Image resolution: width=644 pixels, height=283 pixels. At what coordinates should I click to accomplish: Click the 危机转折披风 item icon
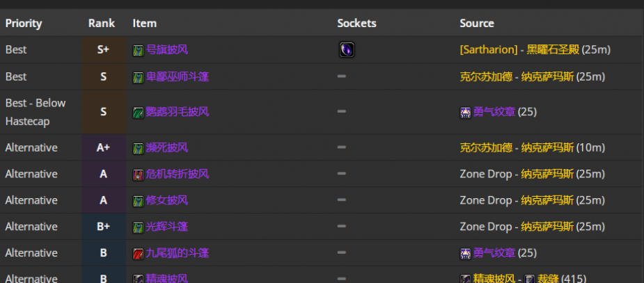pyautogui.click(x=138, y=175)
